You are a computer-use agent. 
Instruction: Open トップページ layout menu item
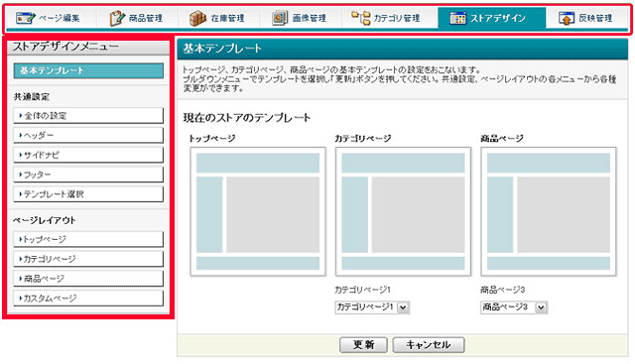coord(88,239)
